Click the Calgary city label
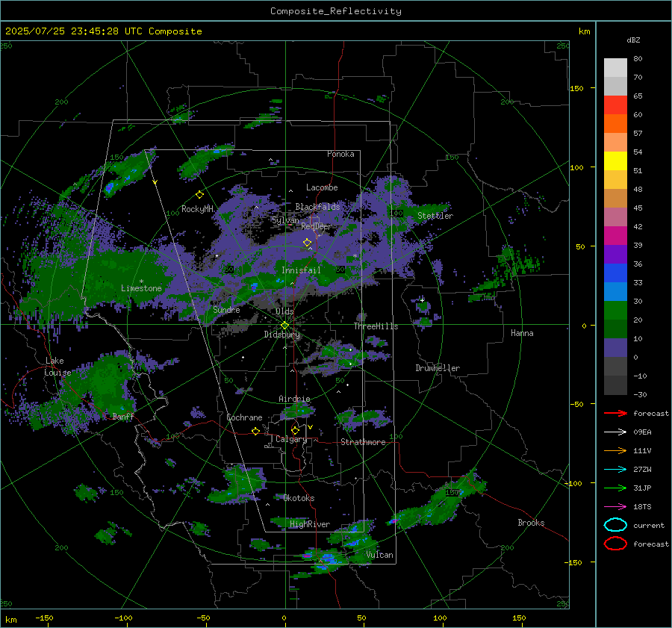Image resolution: width=672 pixels, height=628 pixels. pyautogui.click(x=291, y=439)
